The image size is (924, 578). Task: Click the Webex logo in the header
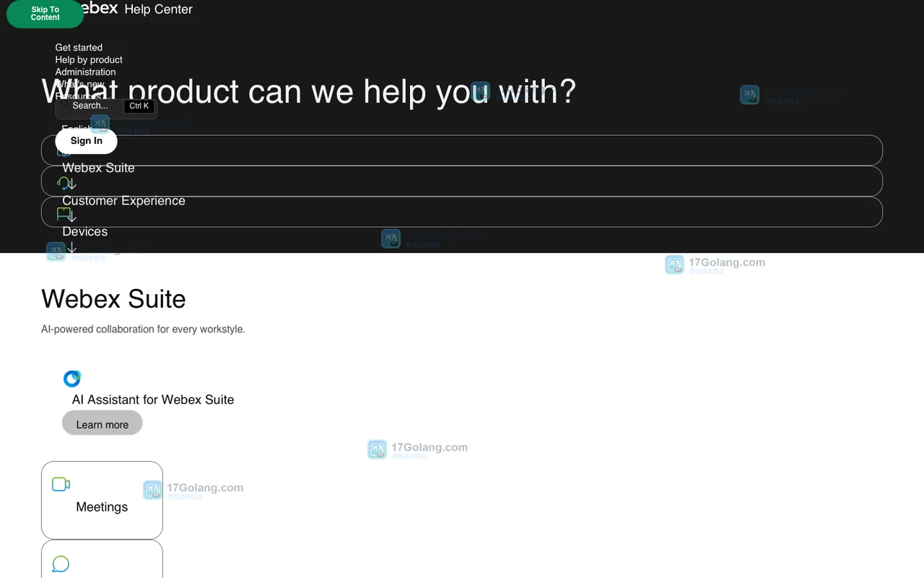[x=100, y=9]
